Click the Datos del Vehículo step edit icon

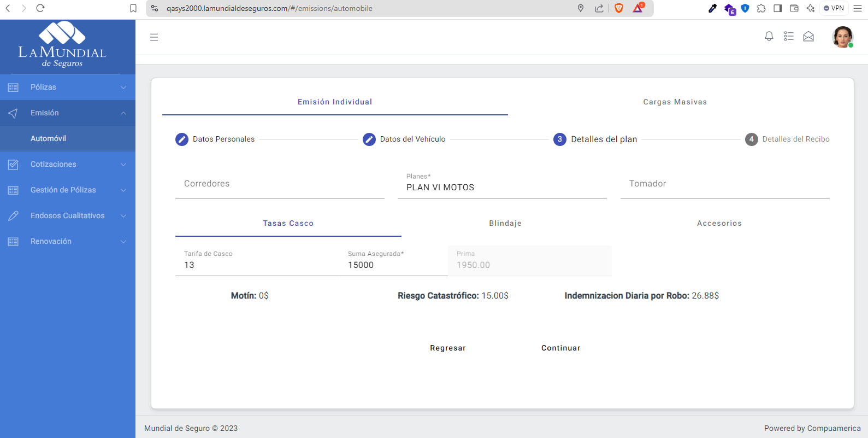click(x=369, y=139)
